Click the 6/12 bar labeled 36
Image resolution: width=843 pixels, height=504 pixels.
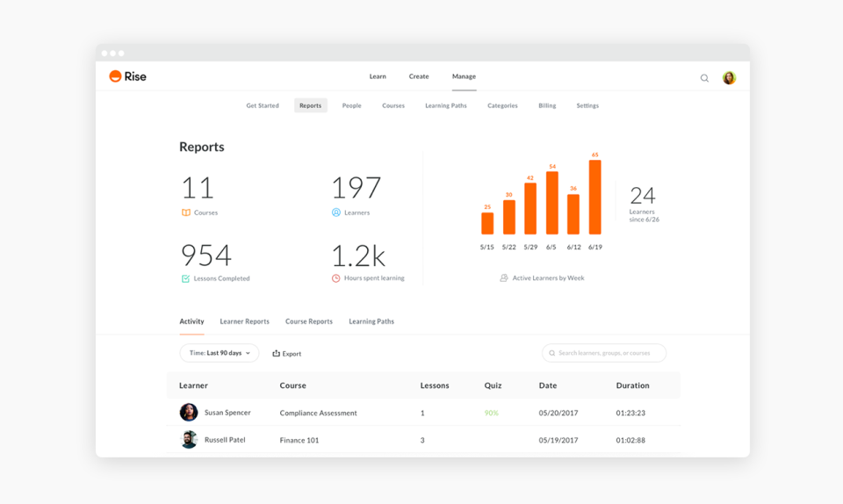point(573,214)
